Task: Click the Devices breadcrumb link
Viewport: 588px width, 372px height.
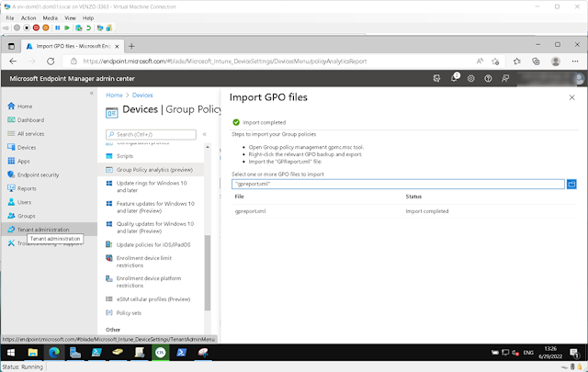Action: (x=142, y=96)
